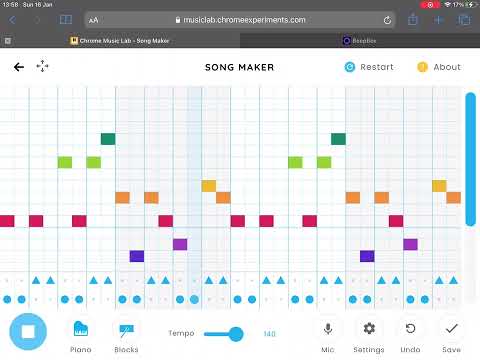Toggle the second indigo note

(367, 256)
